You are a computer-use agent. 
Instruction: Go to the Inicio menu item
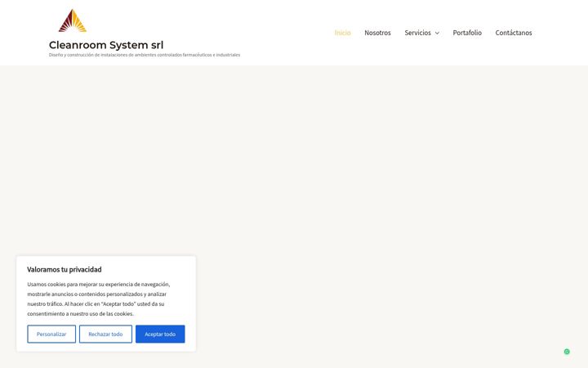point(342,33)
